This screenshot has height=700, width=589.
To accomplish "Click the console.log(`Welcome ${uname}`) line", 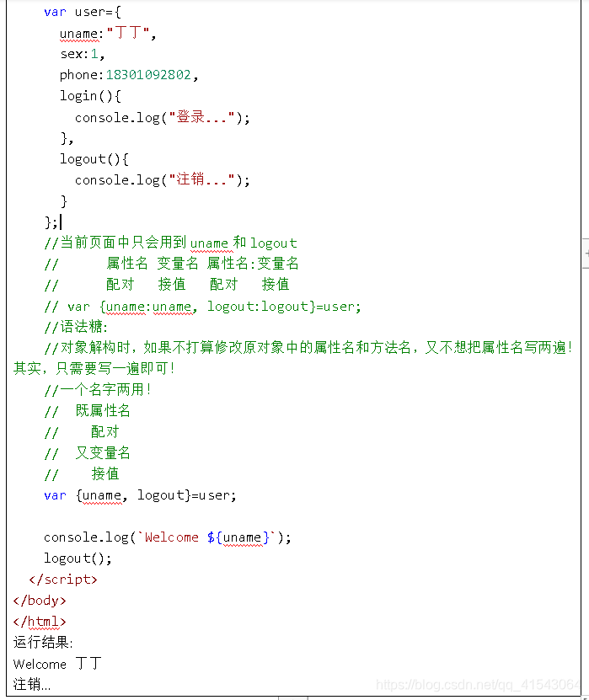I will click(168, 537).
